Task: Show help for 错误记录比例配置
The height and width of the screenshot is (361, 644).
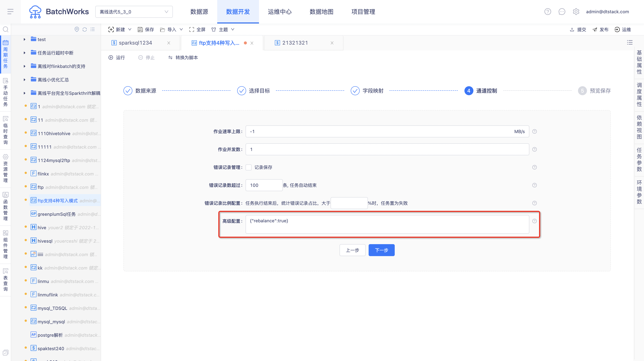Action: tap(535, 203)
